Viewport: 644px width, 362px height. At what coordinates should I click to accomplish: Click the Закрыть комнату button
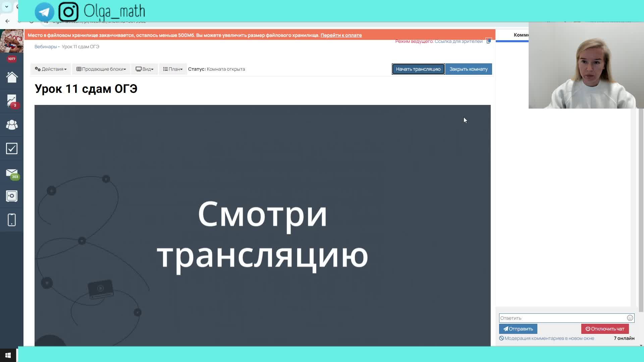[x=469, y=69]
